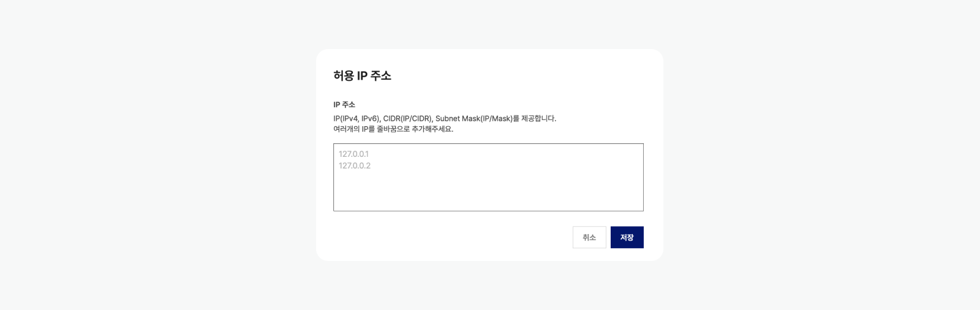
Task: Click the 줄바꿈으로 추가해주세요 hint line
Action: coord(393,129)
